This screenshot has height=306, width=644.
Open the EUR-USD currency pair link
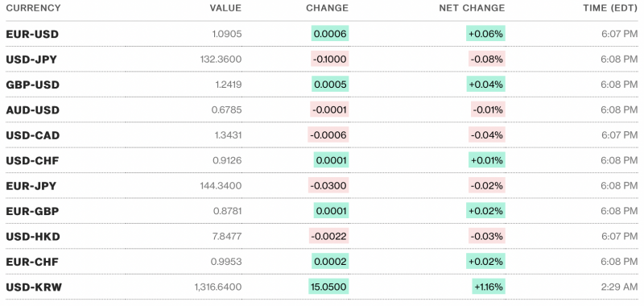tap(32, 34)
